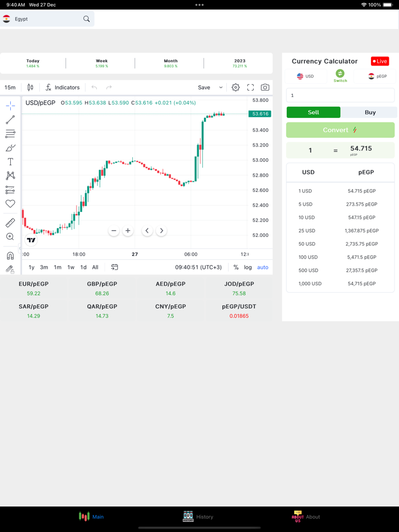
Task: Select the GBP/pEGP pair
Action: click(x=102, y=288)
